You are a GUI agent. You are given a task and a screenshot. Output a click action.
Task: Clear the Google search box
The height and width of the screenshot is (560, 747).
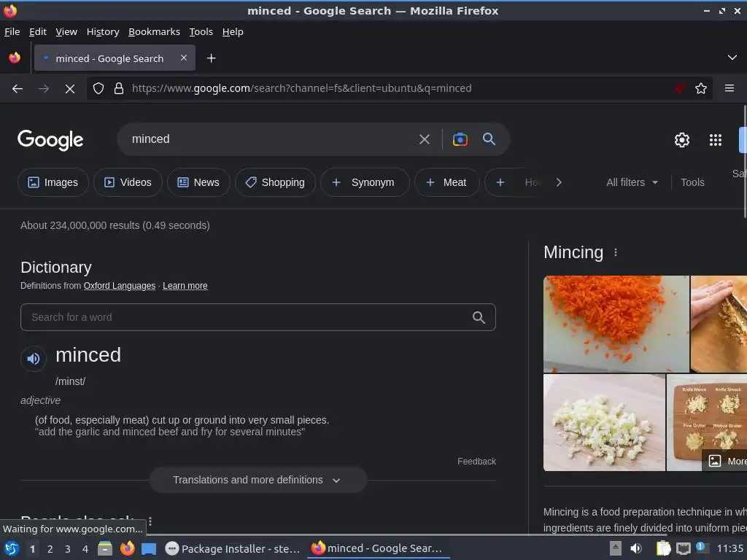pos(424,139)
